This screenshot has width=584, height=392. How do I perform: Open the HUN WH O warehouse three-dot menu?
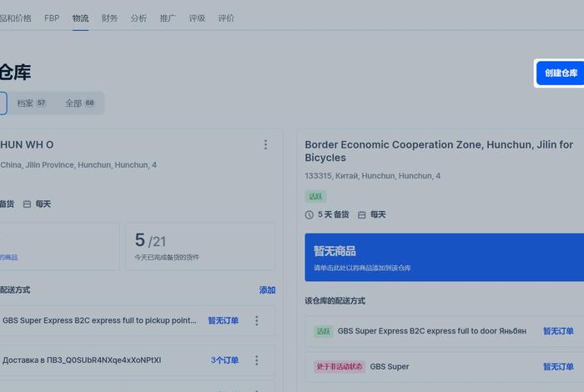(x=265, y=145)
